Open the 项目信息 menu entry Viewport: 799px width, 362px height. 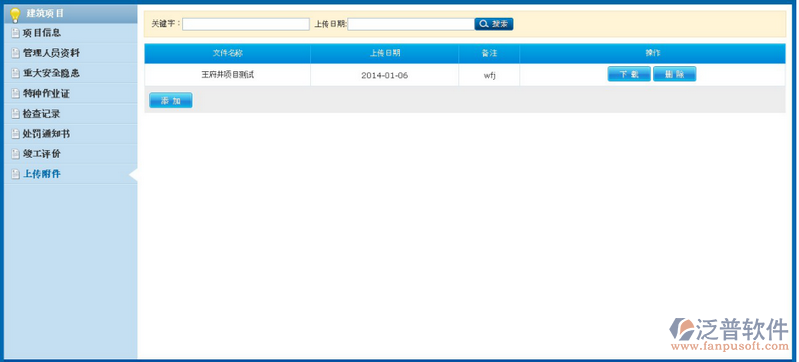70,33
